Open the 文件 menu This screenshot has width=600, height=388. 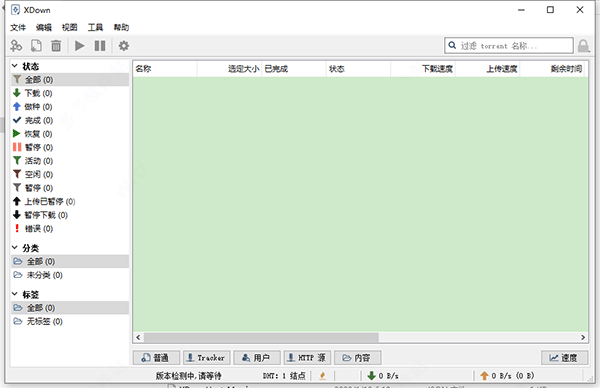tap(18, 28)
